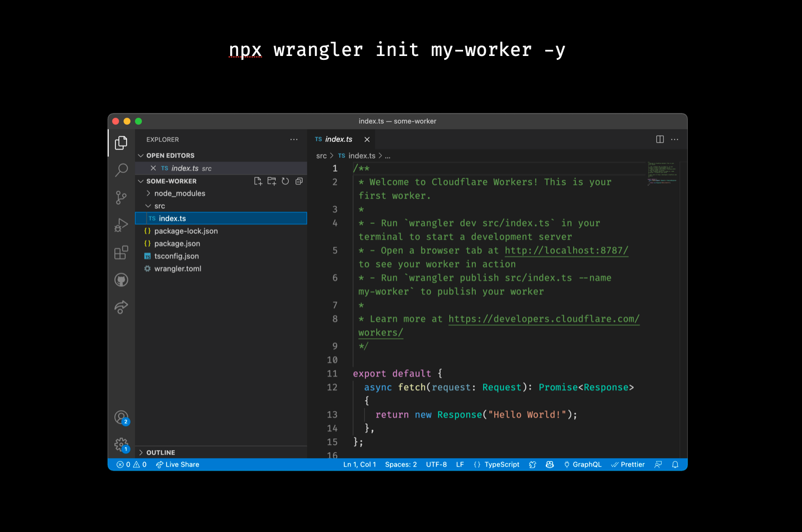This screenshot has width=802, height=532.
Task: Refresh the explorer file tree
Action: [x=285, y=181]
